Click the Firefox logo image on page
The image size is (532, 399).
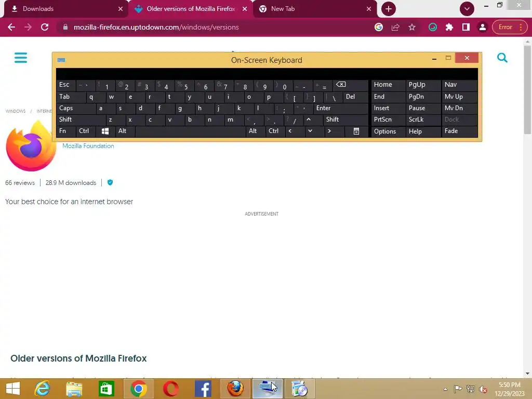(31, 146)
